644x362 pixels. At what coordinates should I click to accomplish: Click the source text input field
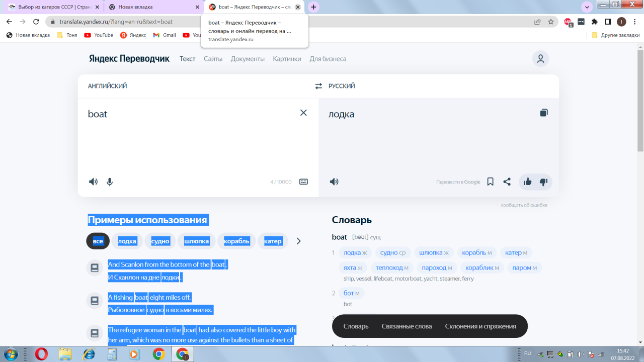pyautogui.click(x=191, y=141)
